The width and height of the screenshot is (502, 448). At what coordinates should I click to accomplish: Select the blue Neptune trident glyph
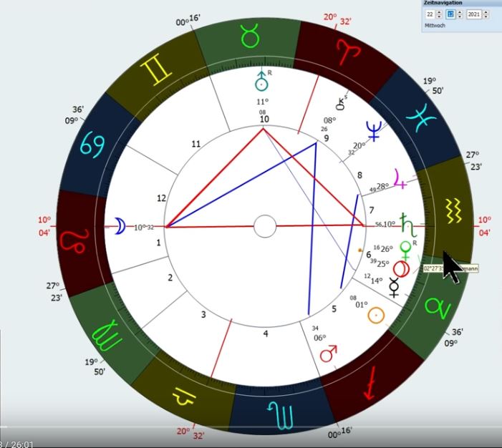pyautogui.click(x=374, y=131)
